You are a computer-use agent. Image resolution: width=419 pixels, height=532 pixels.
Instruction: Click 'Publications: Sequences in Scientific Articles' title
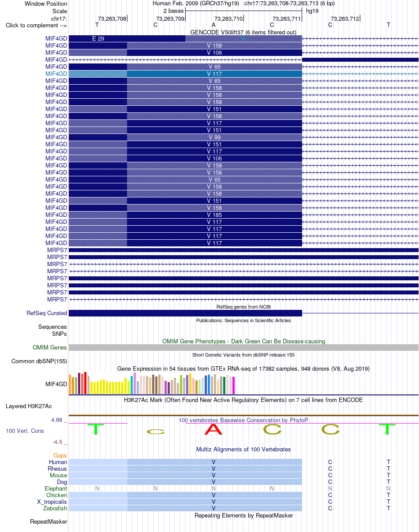243,320
